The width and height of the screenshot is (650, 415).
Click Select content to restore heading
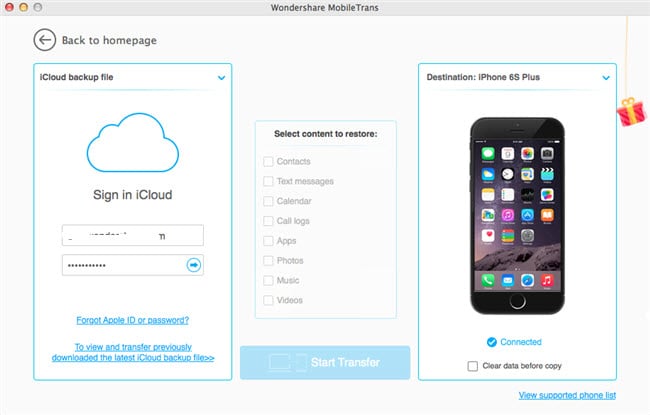pos(326,134)
